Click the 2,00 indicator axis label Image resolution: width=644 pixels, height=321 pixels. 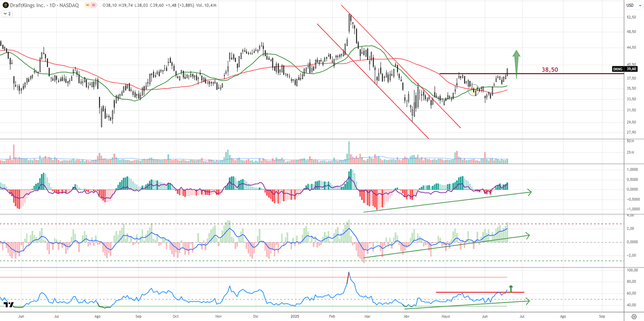(x=630, y=228)
